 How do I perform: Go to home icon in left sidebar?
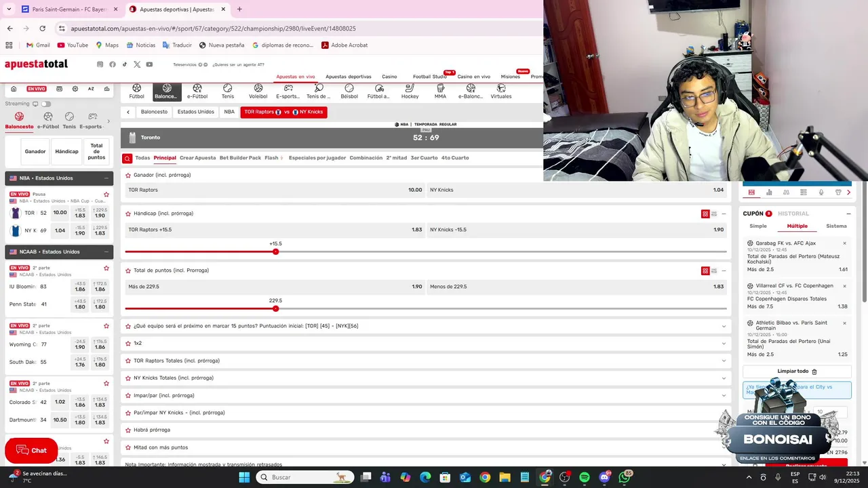(x=14, y=89)
